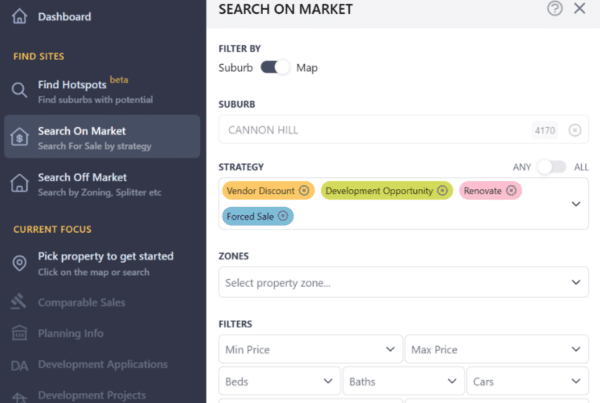Screen dimensions: 600x403
Task: Close the Search On Market panel
Action: click(580, 9)
